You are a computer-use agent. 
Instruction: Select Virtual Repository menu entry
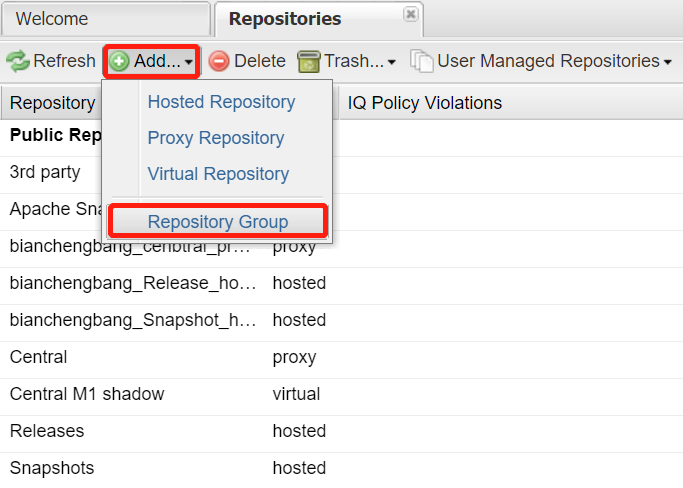(218, 174)
